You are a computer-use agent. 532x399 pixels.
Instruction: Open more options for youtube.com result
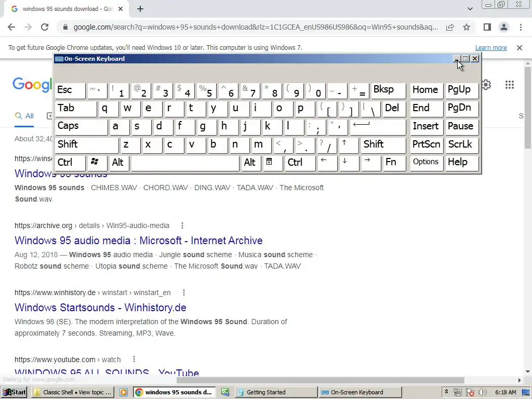(x=134, y=360)
